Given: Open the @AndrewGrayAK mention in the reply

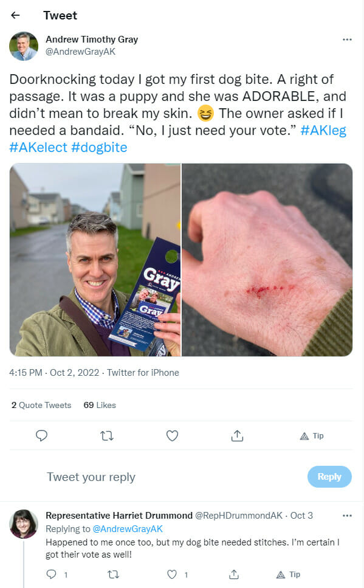Looking at the screenshot, I should click(x=128, y=529).
